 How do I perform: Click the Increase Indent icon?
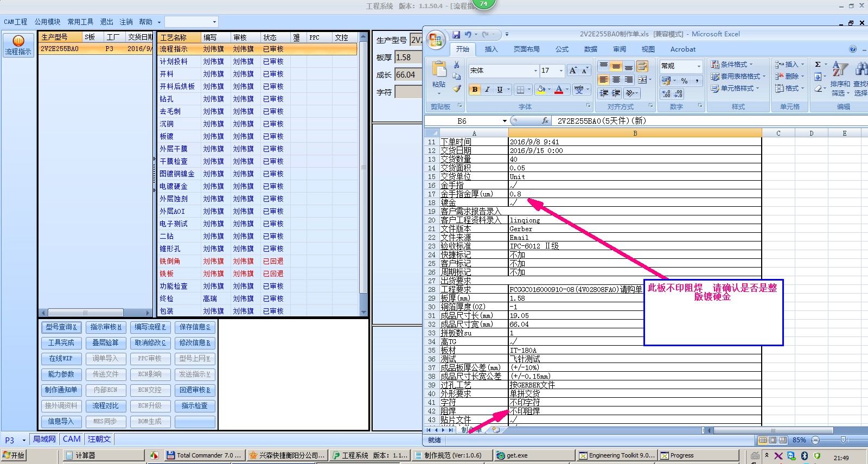tap(616, 93)
